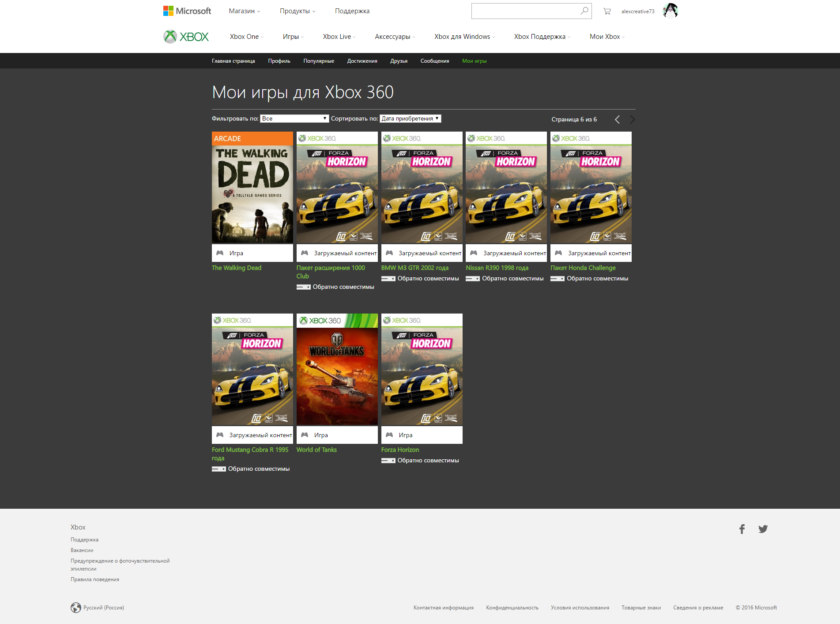Image resolution: width=840 pixels, height=624 pixels.
Task: Open the Фильтровать по dropdown
Action: tap(294, 118)
